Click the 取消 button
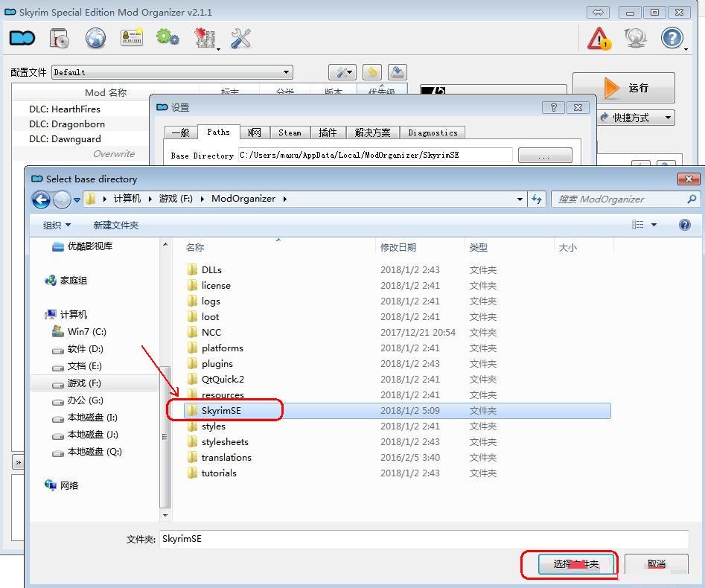 (656, 563)
